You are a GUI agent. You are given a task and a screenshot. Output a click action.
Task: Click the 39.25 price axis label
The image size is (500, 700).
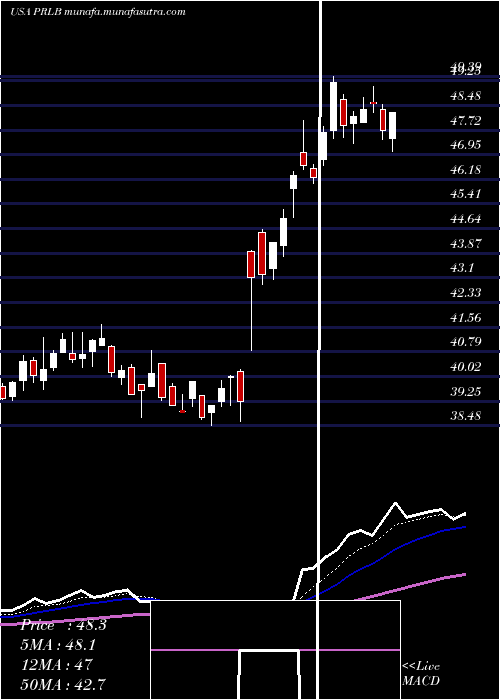[466, 392]
